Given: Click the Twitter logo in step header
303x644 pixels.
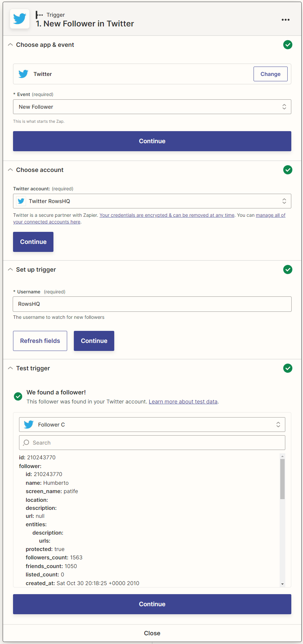Looking at the screenshot, I should coord(20,19).
